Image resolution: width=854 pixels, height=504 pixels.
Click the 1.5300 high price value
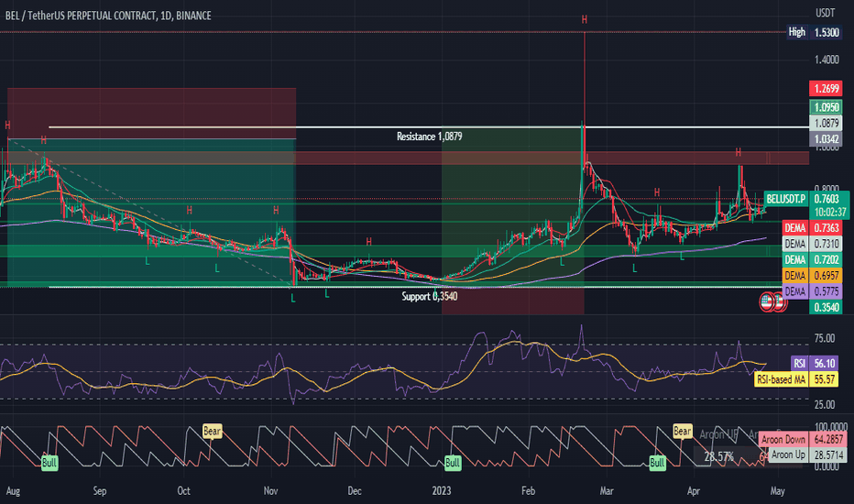[x=826, y=32]
